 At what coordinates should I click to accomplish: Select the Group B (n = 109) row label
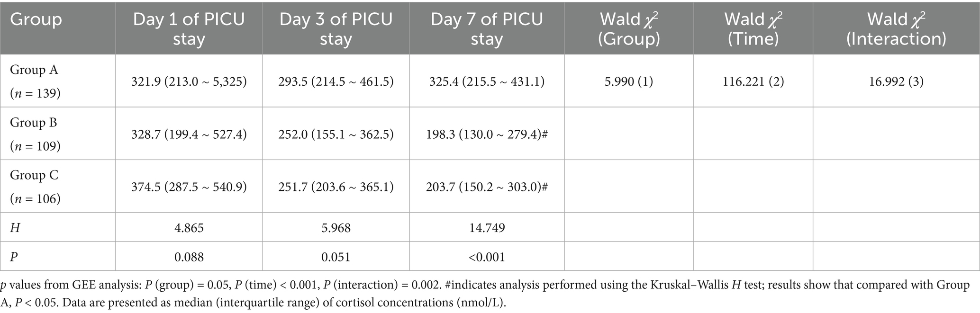pyautogui.click(x=36, y=134)
